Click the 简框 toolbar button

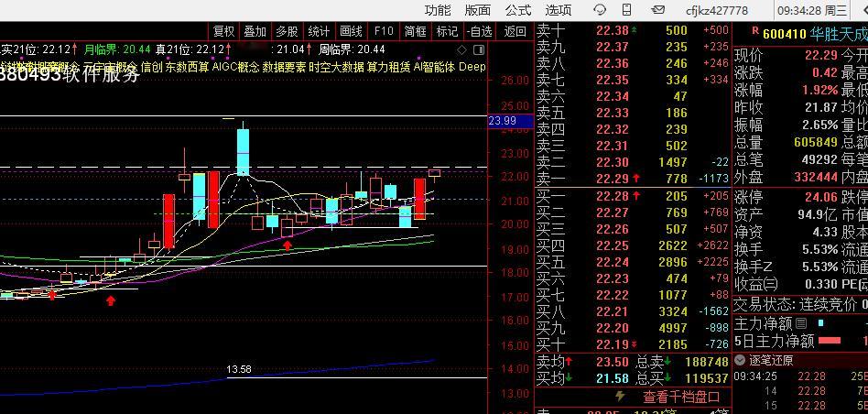pos(415,31)
